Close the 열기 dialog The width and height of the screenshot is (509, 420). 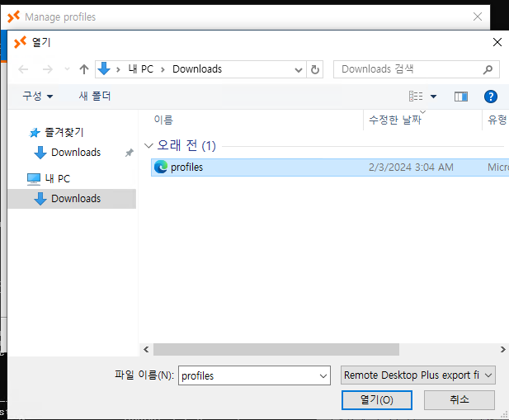497,42
